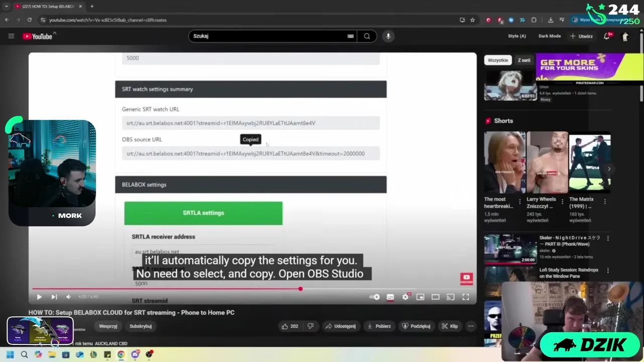Skip to the next video
The width and height of the screenshot is (644, 362).
tap(54, 297)
